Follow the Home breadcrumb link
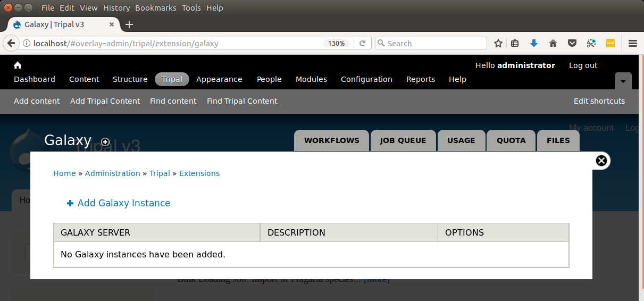The image size is (644, 301). pos(64,173)
